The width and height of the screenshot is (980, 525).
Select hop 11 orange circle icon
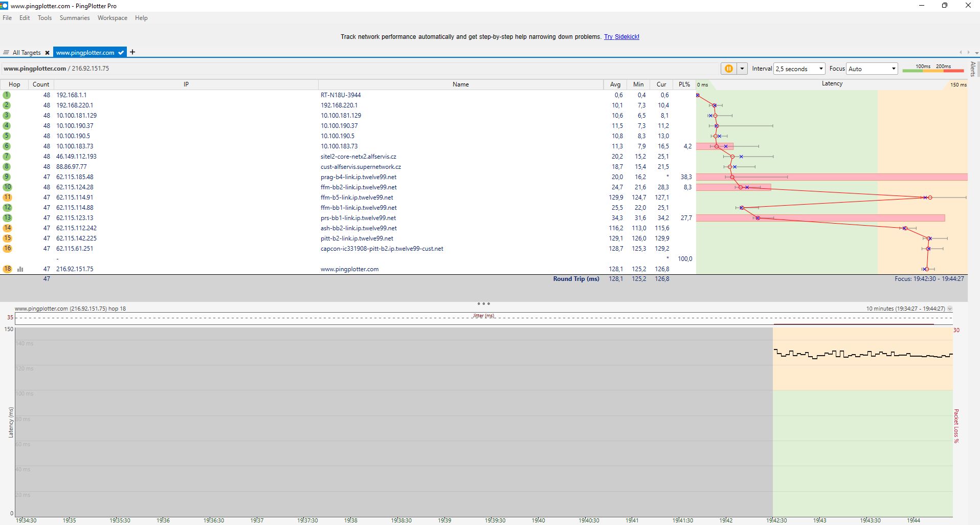(x=7, y=198)
